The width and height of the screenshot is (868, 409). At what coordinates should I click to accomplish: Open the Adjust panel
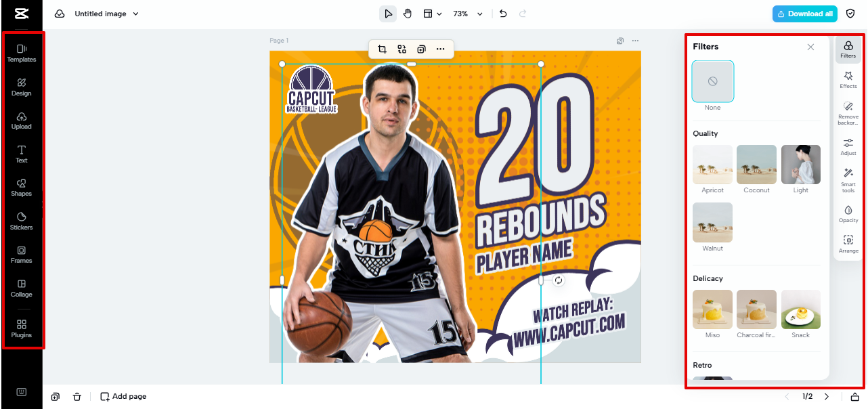coord(848,146)
